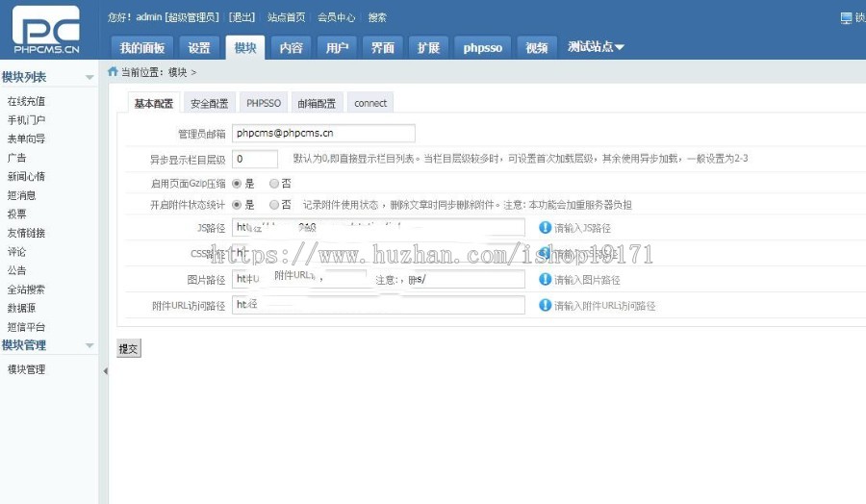Switch to the connect tab
866x504 pixels.
[x=370, y=103]
